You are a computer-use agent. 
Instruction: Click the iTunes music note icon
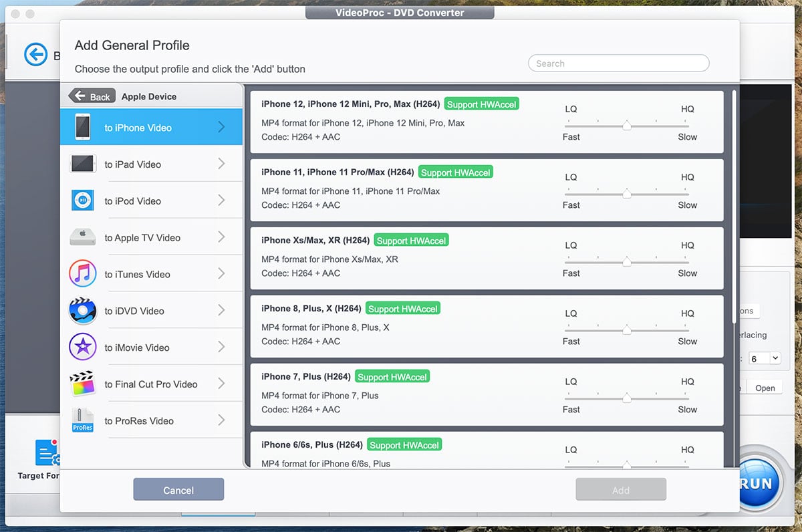coord(83,274)
